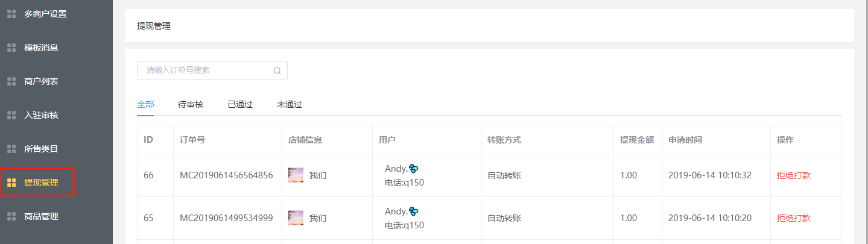Screen dimensions: 868x244
Task: Click the 模板消息 sidebar icon
Action: pos(11,48)
